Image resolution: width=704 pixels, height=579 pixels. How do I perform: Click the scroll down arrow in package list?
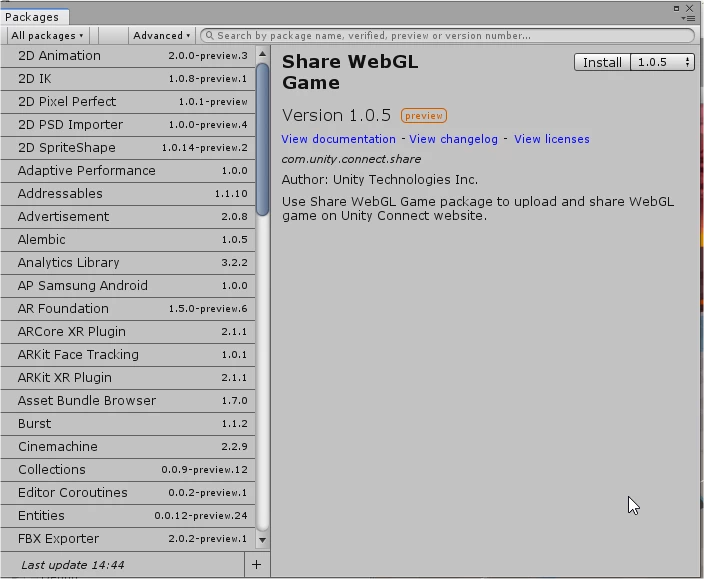263,540
